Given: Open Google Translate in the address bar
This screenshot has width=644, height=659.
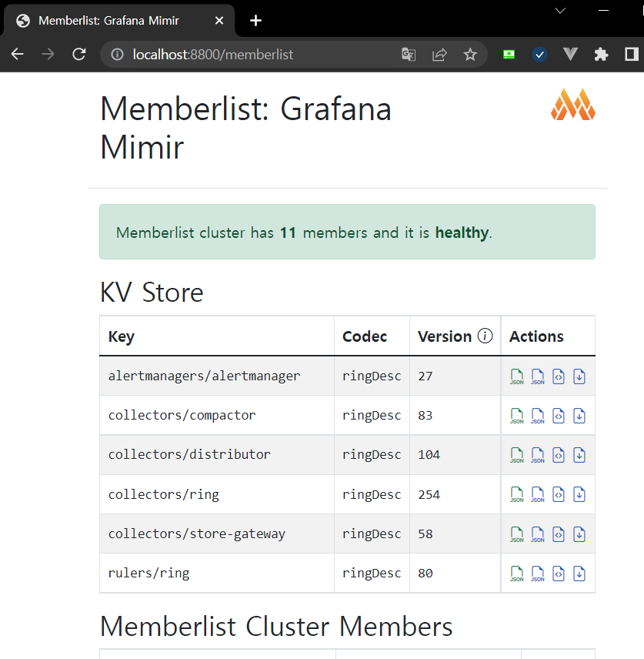Looking at the screenshot, I should tap(409, 55).
